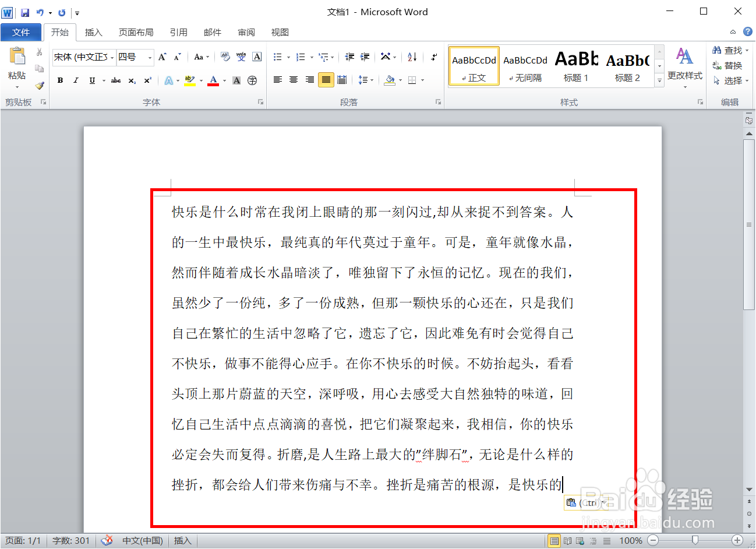The width and height of the screenshot is (756, 549).
Task: Switch to Print Layout view in status bar
Action: coord(554,541)
